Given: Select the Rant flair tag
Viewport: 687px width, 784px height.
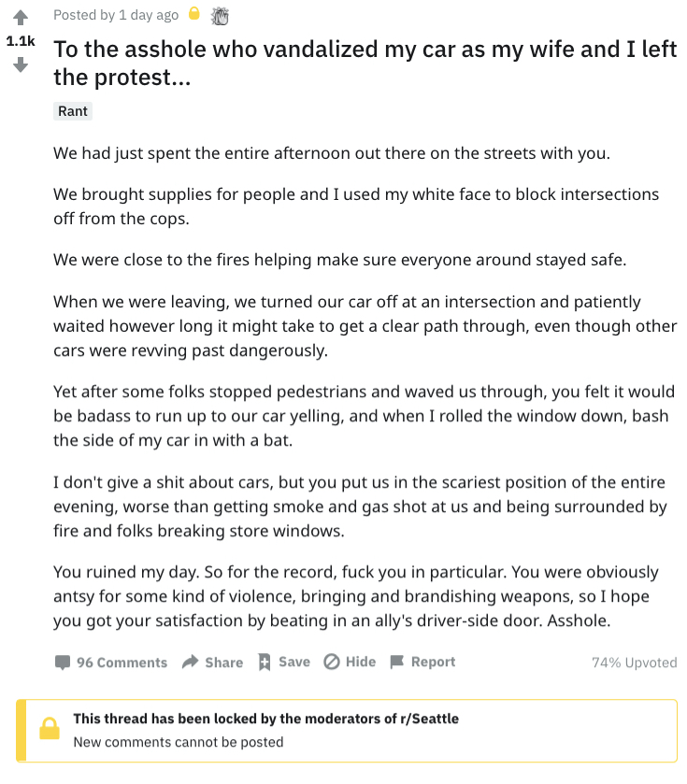Looking at the screenshot, I should pyautogui.click(x=73, y=111).
